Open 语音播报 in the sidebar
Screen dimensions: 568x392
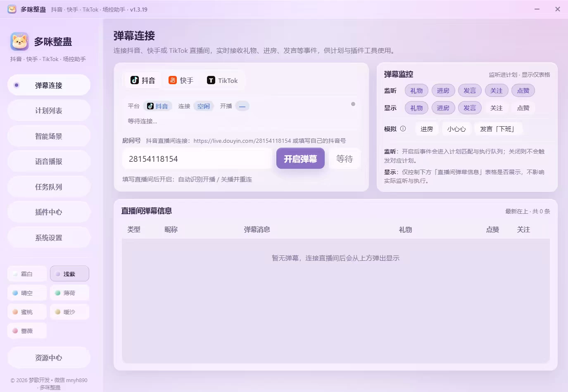(x=49, y=161)
